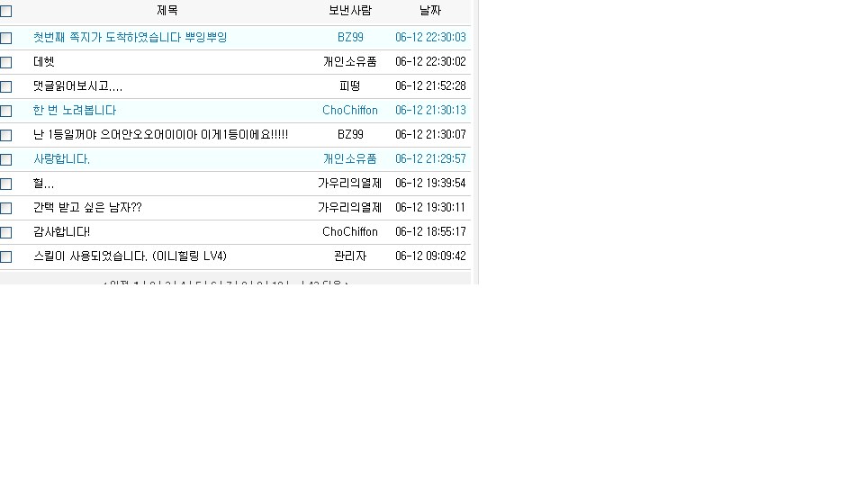
Task: Open the '데헷' message
Action: 44,62
